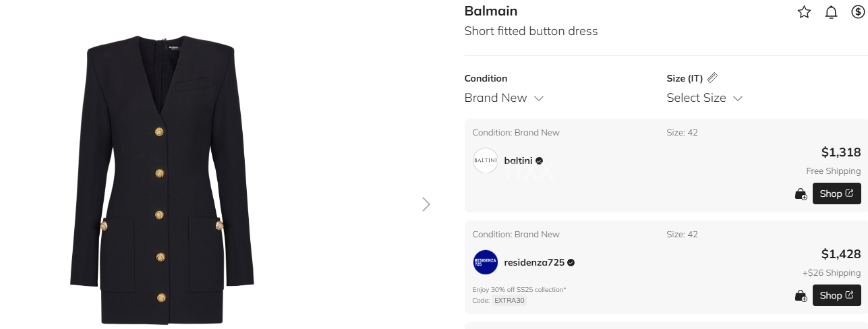This screenshot has height=329, width=868.
Task: Click the baltini seller logo
Action: (x=486, y=160)
